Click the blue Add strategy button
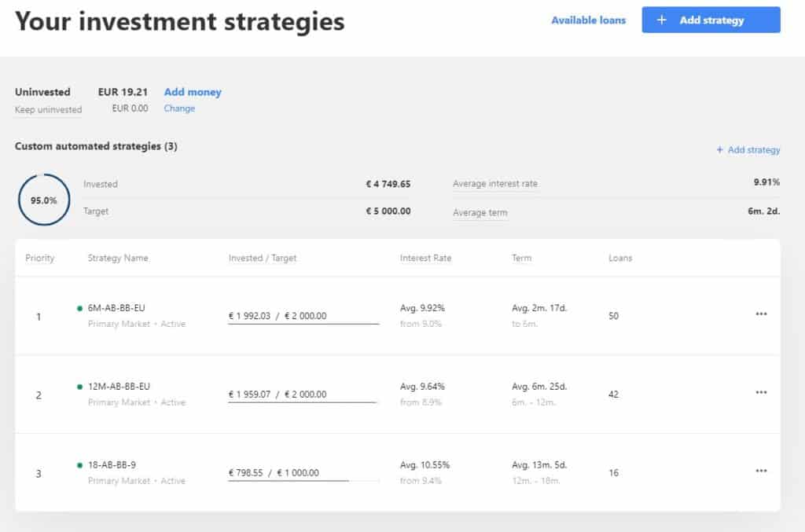The image size is (805, 532). click(710, 20)
